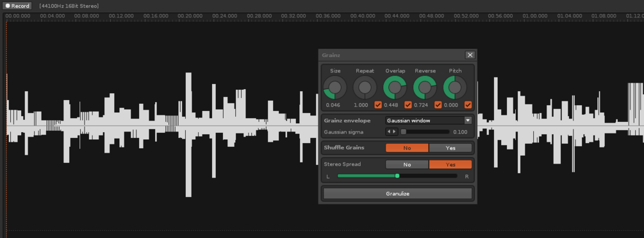Click the Record button
The height and width of the screenshot is (238, 644).
pyautogui.click(x=18, y=6)
